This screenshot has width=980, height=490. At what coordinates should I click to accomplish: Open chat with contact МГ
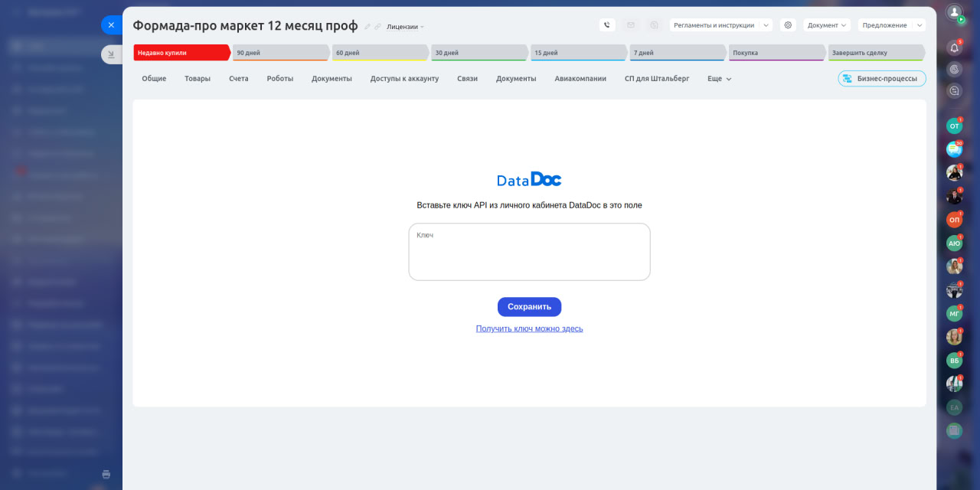pos(954,313)
